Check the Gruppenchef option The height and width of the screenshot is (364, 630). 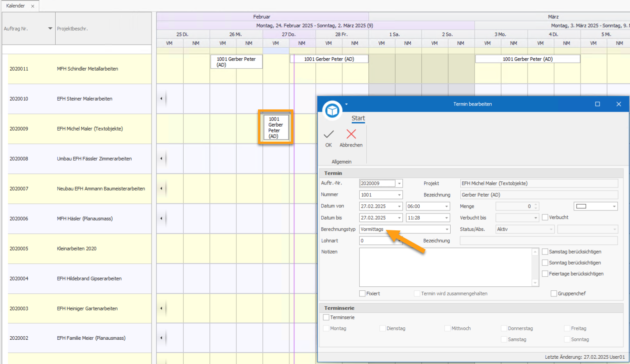point(554,293)
